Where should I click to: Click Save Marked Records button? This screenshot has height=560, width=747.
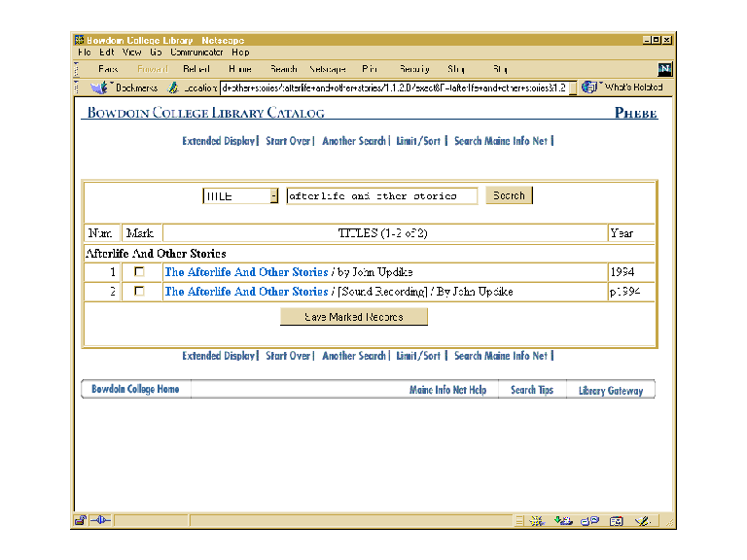[x=353, y=317]
